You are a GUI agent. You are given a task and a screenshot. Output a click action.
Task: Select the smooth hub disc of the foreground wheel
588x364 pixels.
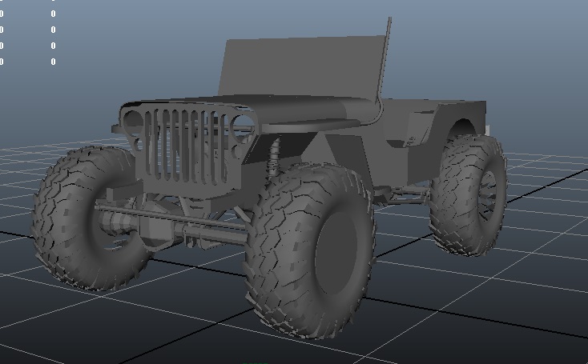(x=336, y=254)
